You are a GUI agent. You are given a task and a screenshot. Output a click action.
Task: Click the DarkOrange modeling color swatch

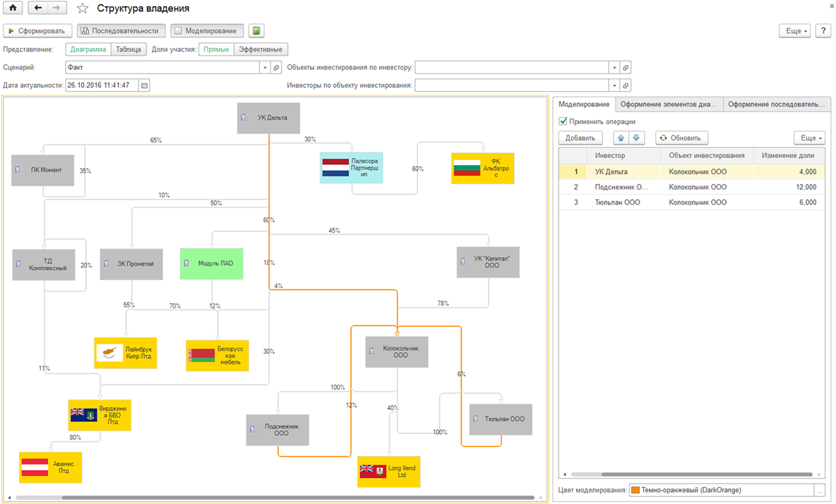point(635,490)
